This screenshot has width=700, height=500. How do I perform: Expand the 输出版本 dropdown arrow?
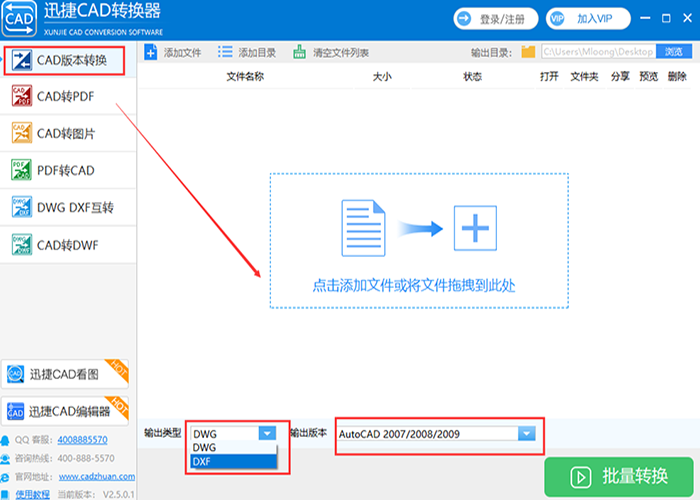(x=526, y=433)
